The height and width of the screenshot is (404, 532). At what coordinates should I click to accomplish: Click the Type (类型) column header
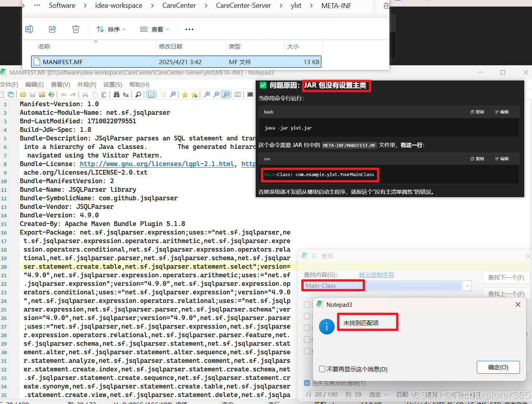point(235,46)
